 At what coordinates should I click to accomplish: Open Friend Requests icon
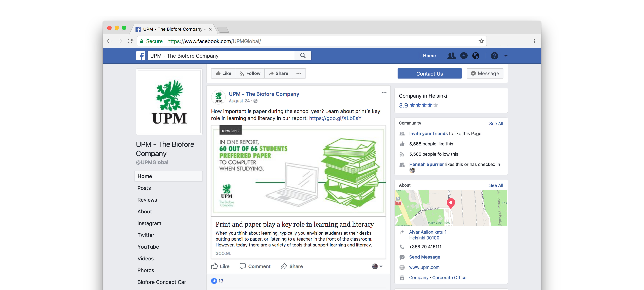tap(451, 56)
